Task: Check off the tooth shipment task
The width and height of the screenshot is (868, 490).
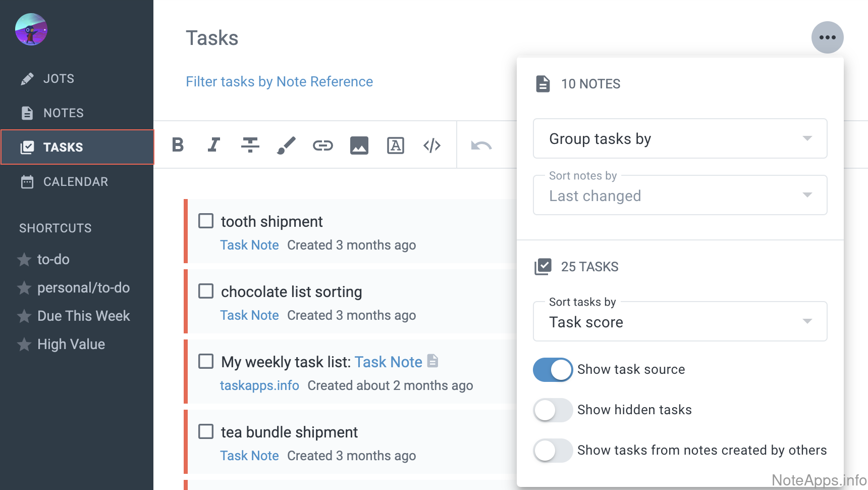Action: point(206,221)
